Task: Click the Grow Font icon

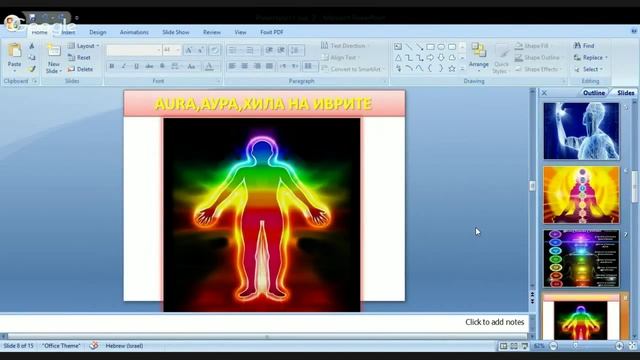Action: (x=189, y=50)
